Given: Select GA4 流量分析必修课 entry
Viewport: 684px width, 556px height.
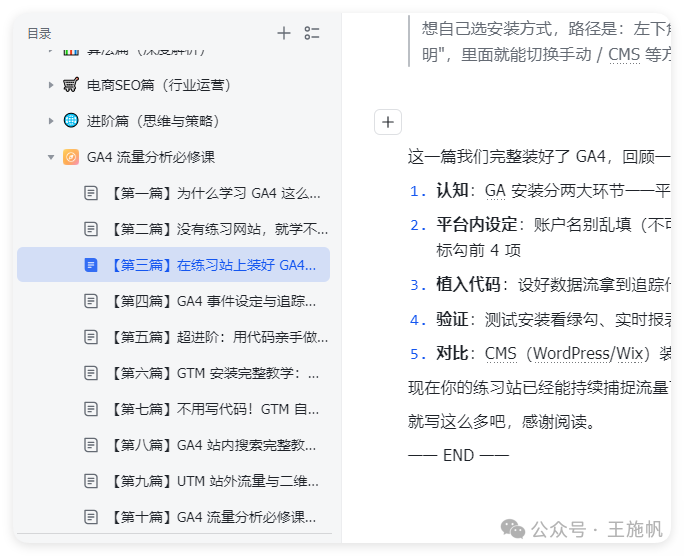Looking at the screenshot, I should pos(150,157).
